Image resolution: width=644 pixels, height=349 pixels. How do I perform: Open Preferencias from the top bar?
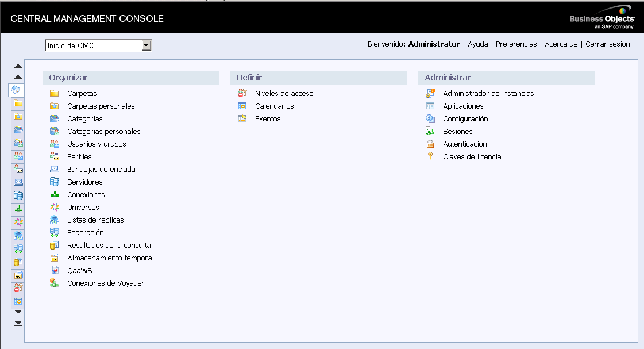[516, 44]
